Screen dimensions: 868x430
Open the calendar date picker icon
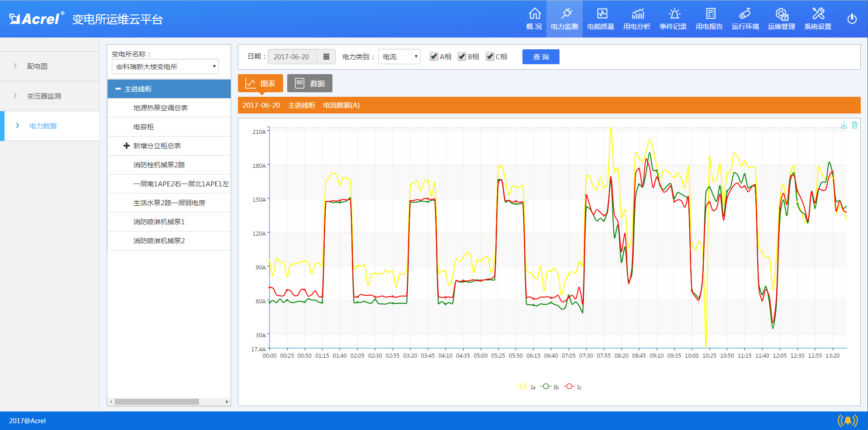click(x=326, y=57)
